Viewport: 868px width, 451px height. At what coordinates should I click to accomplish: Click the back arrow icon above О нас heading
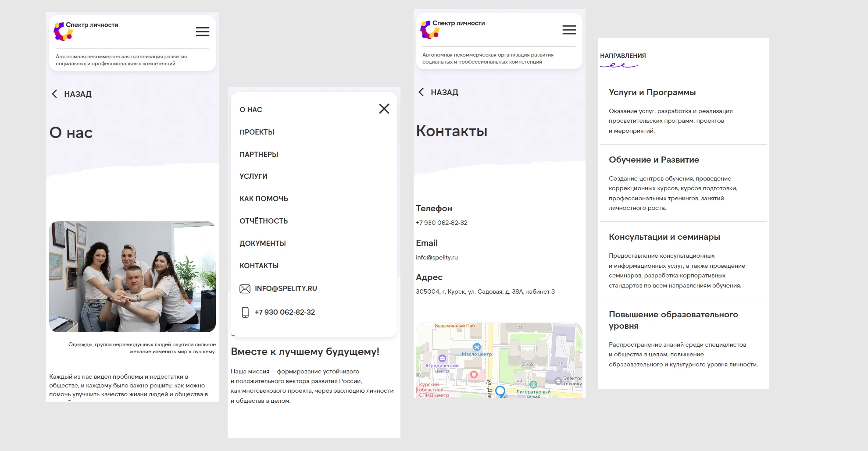[54, 94]
